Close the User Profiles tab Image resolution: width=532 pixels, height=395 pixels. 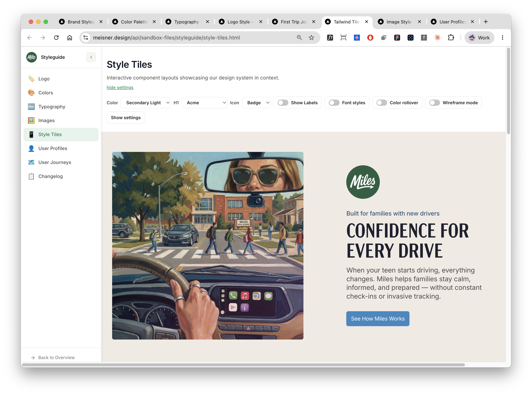[472, 22]
